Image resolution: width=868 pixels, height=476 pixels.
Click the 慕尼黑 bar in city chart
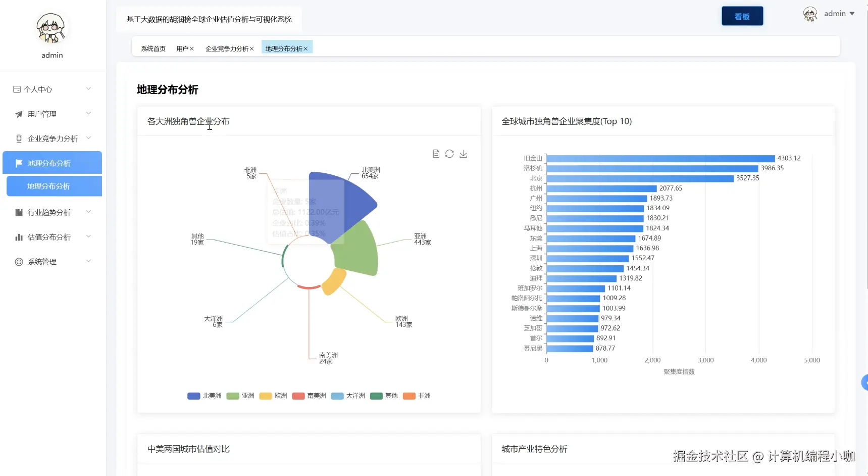tap(570, 348)
